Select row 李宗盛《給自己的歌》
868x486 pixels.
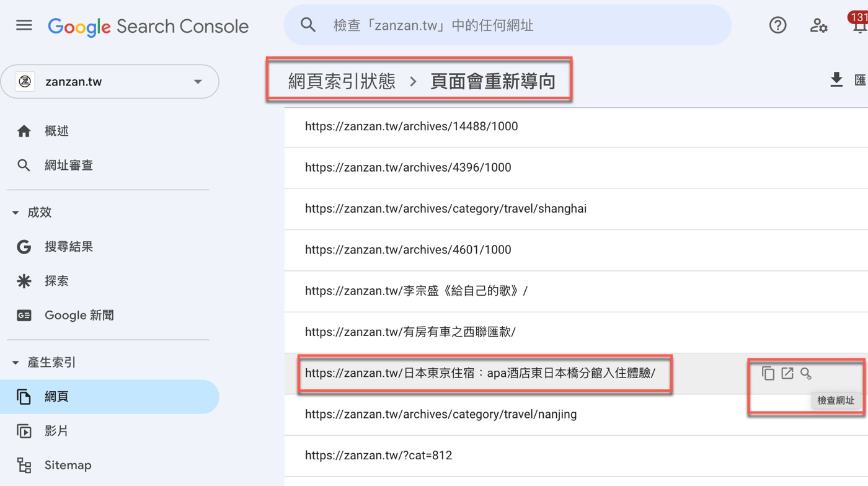point(576,291)
